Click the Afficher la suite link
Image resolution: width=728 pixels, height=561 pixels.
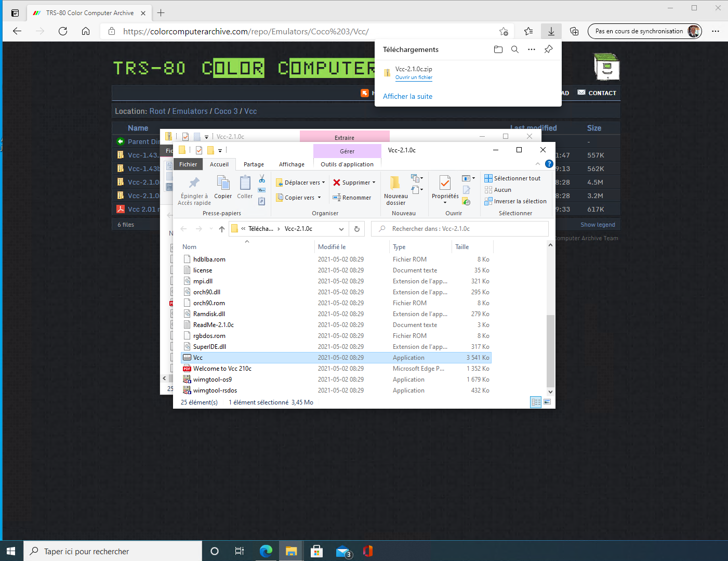(407, 96)
